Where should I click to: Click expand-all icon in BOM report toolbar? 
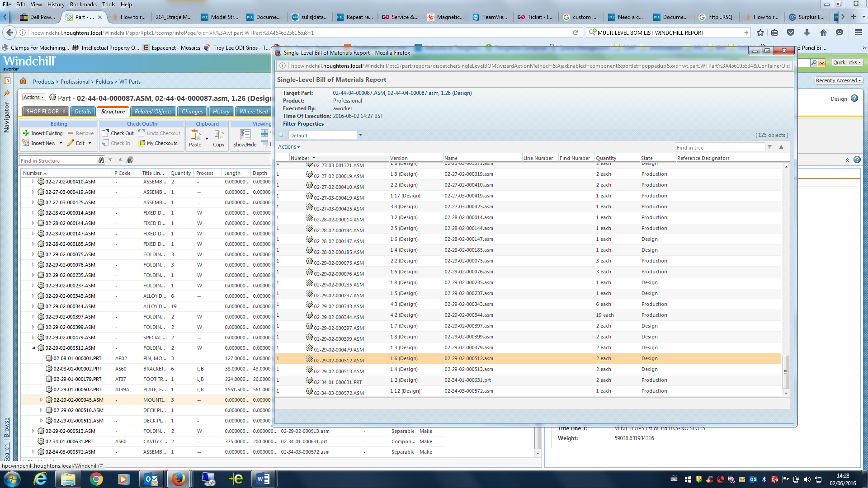pyautogui.click(x=770, y=147)
